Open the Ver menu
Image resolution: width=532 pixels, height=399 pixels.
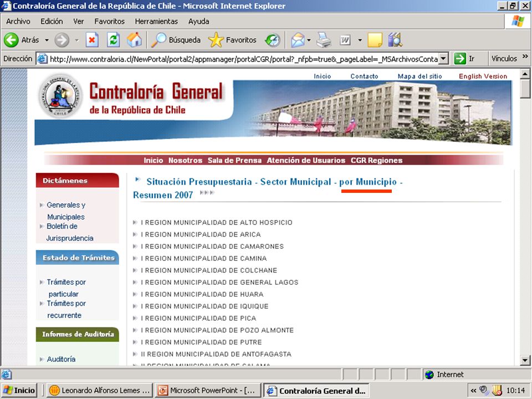pos(78,22)
